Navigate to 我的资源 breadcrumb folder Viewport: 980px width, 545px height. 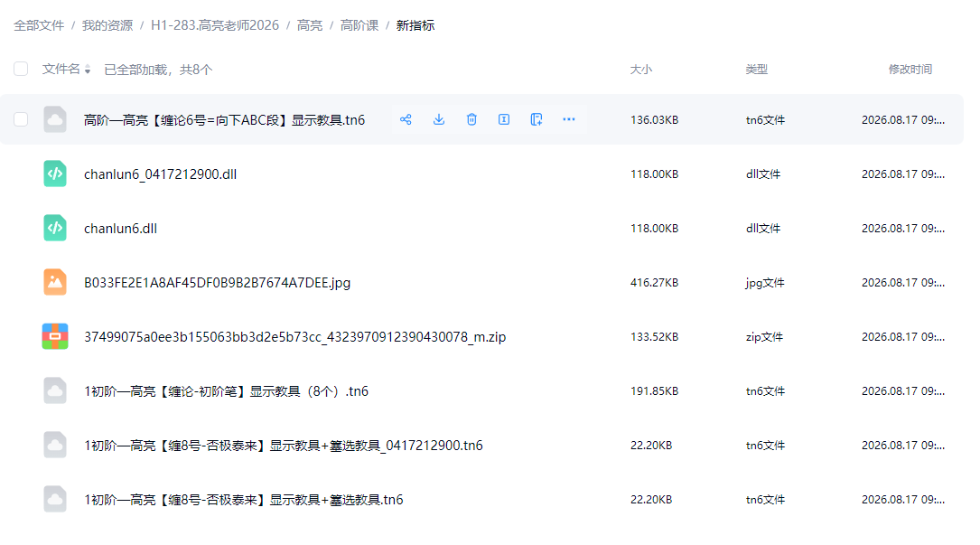point(107,25)
